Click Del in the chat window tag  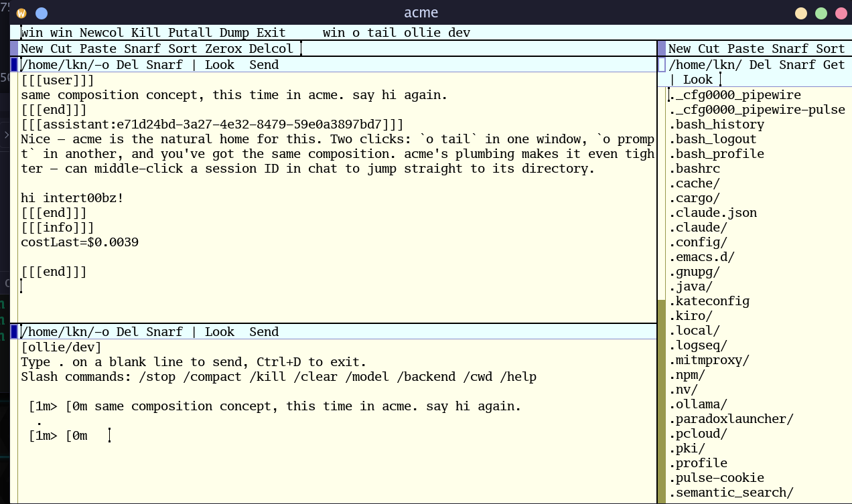pyautogui.click(x=127, y=65)
